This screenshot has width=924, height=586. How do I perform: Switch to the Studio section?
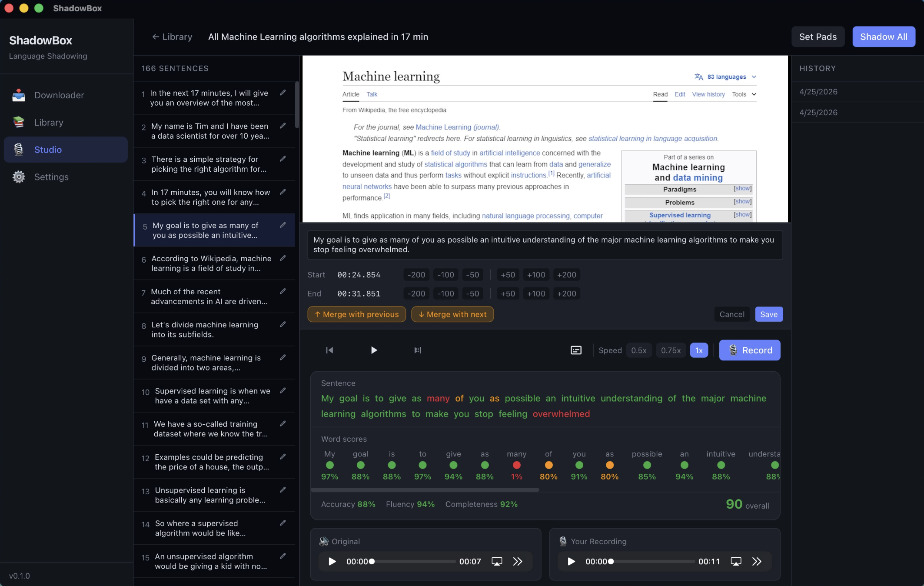(x=66, y=150)
